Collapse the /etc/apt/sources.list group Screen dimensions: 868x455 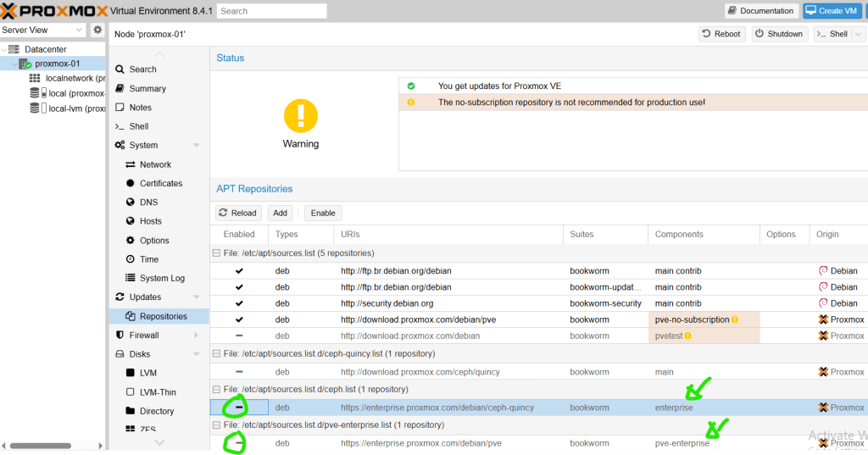[215, 253]
